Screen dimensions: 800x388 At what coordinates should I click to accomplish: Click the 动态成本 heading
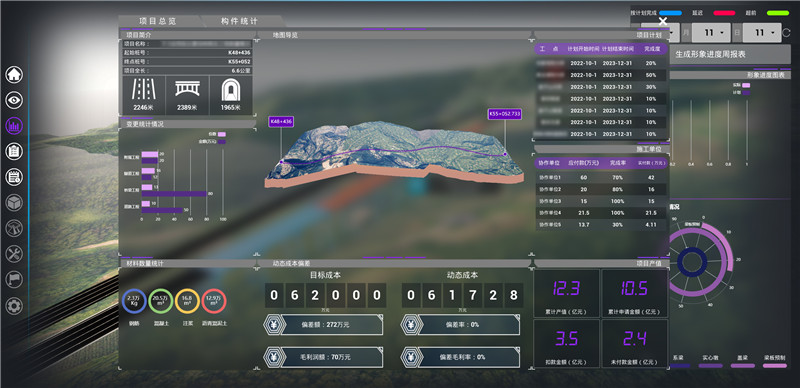click(463, 275)
